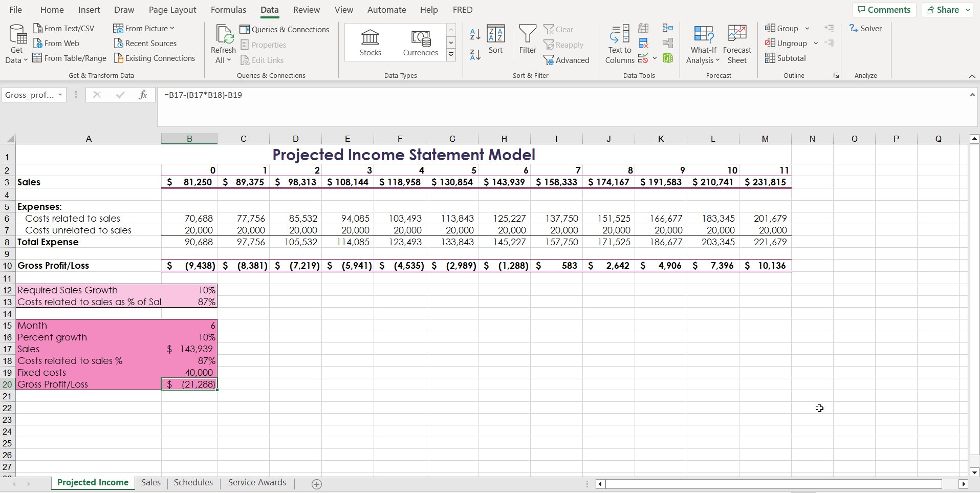Screen dimensions: 980x493
Task: Open the Comments pane
Action: click(x=884, y=9)
